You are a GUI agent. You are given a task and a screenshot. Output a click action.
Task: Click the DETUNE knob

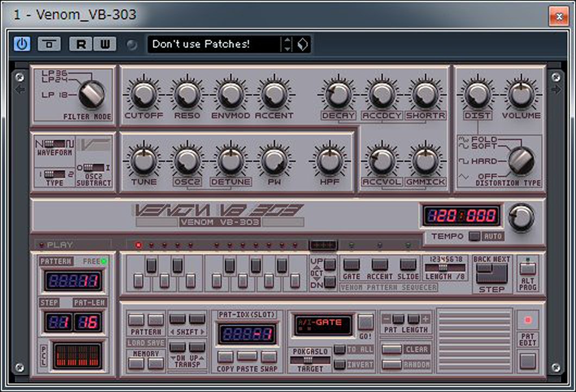click(230, 161)
